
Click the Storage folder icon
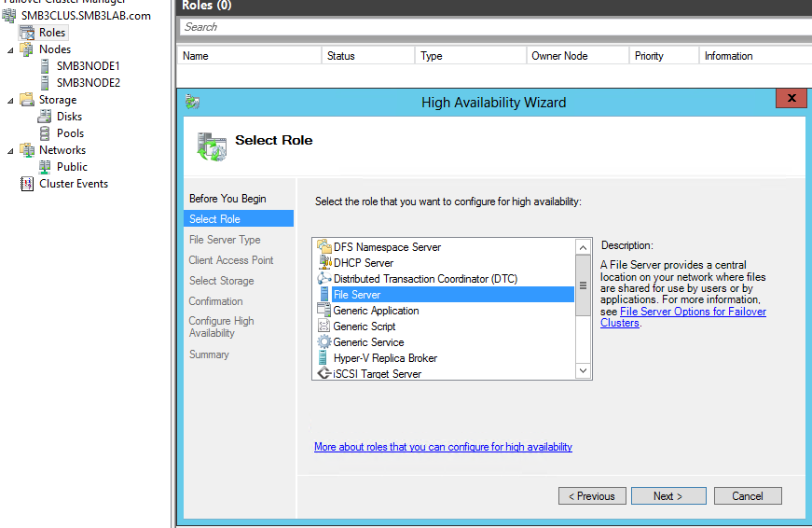(27, 100)
